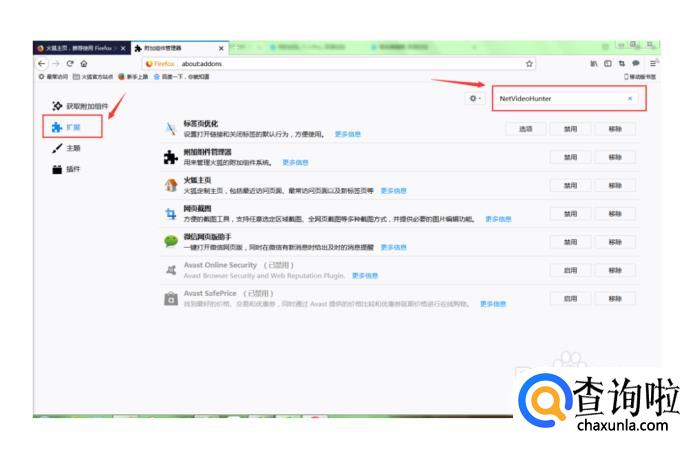
Task: Disable the 附加组件管理器 extension
Action: 571,157
